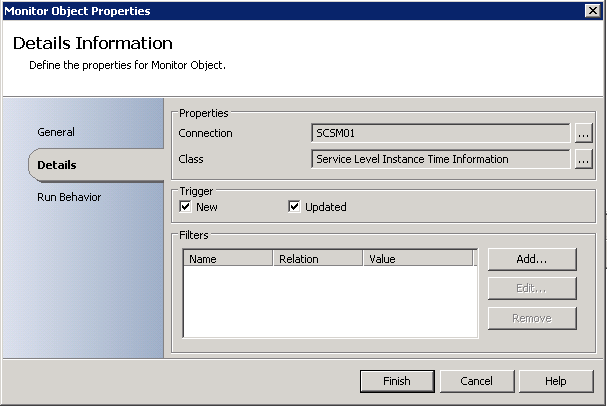This screenshot has width=607, height=407.
Task: Uncheck the Updated trigger checkbox
Action: point(294,207)
